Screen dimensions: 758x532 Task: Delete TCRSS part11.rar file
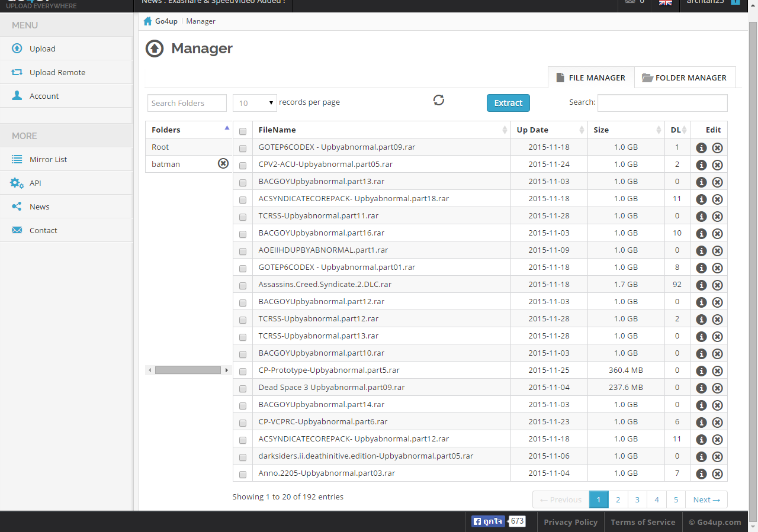tap(717, 217)
